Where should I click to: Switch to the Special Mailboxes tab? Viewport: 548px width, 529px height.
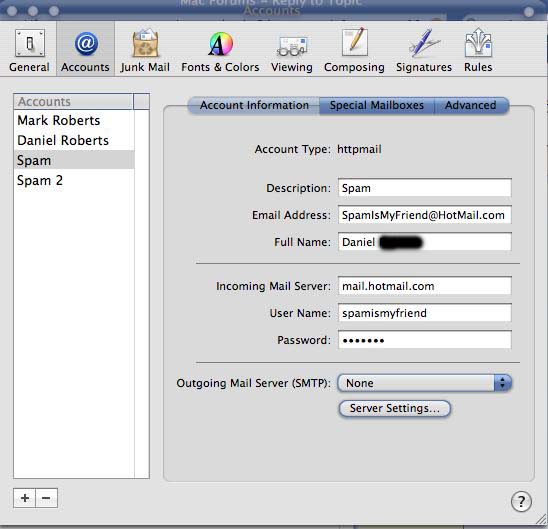377,105
